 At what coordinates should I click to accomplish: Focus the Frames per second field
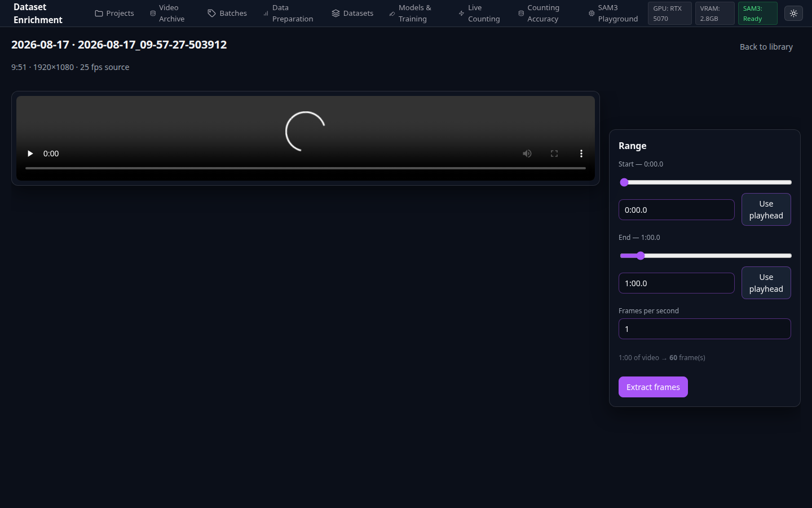click(704, 329)
